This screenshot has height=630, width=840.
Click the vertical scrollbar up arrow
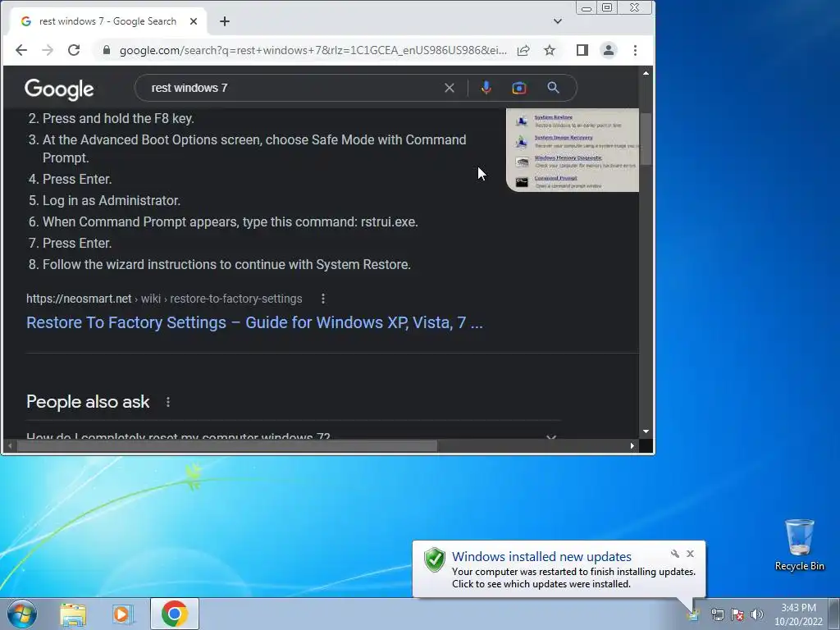click(646, 73)
